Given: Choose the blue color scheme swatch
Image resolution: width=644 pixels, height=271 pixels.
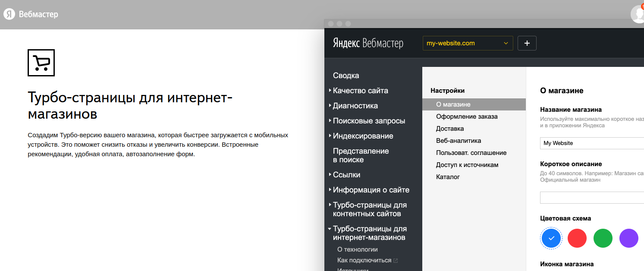Looking at the screenshot, I should [551, 238].
